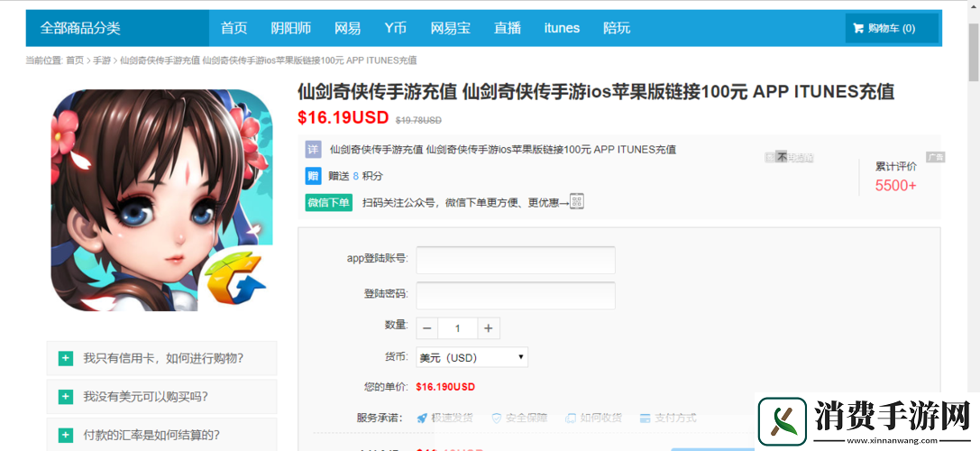Click the 广告 ad tag

pyautogui.click(x=936, y=157)
